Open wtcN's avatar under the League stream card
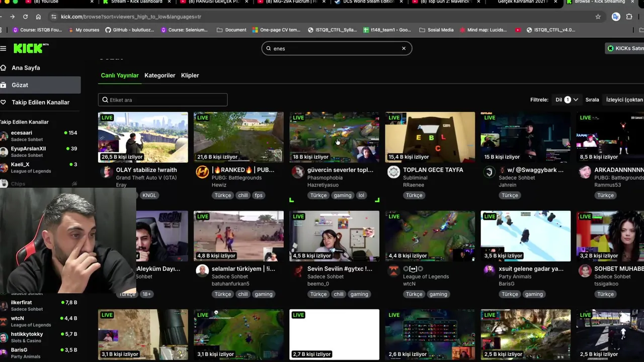The height and width of the screenshot is (362, 644). pyautogui.click(x=393, y=271)
